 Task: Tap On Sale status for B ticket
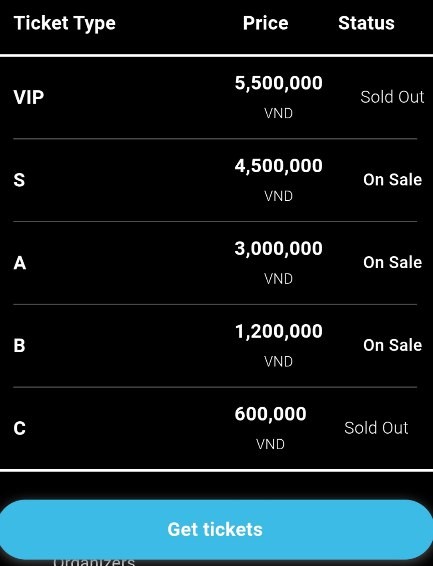click(393, 345)
